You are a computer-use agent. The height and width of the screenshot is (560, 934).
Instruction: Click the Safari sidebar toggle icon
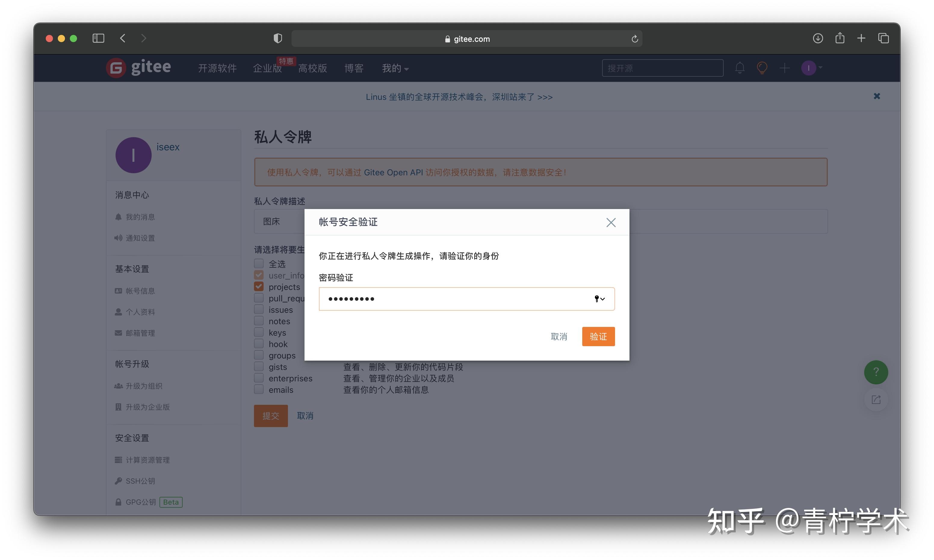(x=98, y=38)
